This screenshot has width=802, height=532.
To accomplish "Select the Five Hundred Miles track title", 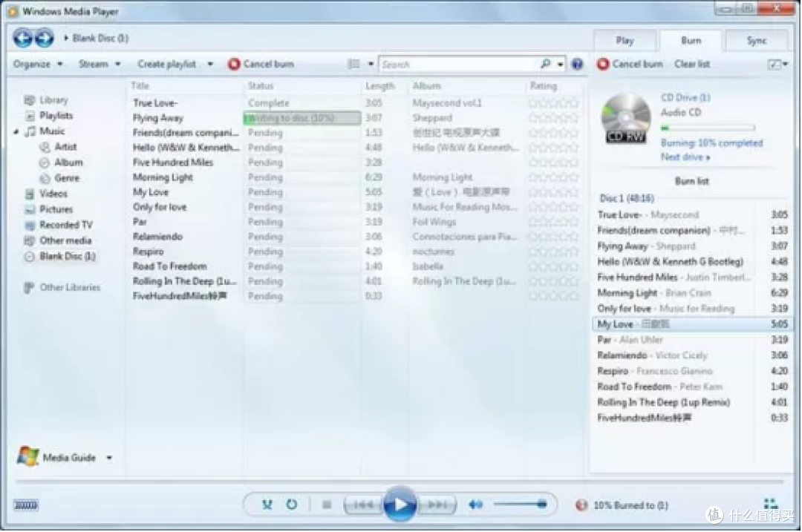I will point(173,162).
